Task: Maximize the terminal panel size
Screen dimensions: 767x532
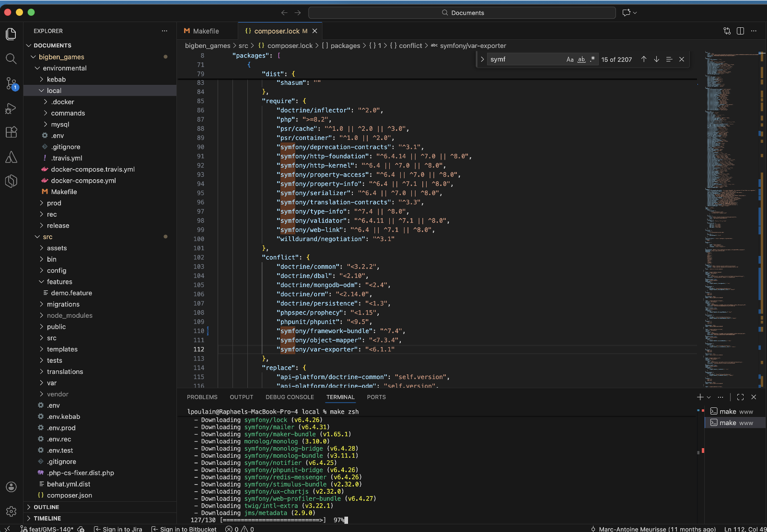Action: point(740,397)
